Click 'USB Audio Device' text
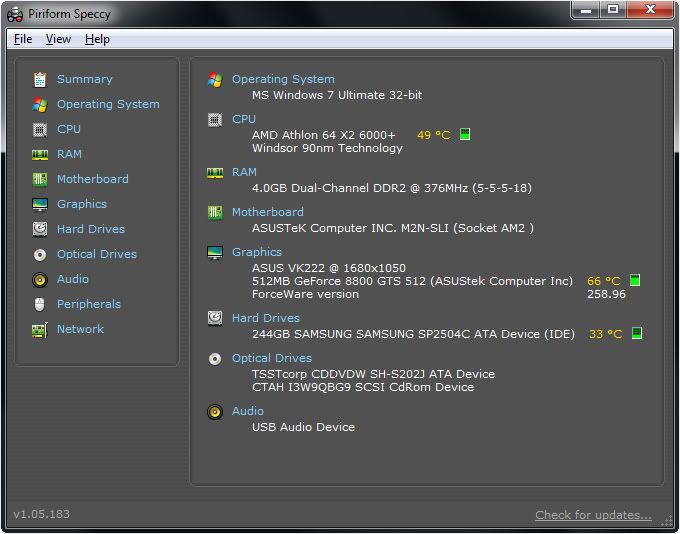Screen dimensions: 680x534 pos(303,427)
